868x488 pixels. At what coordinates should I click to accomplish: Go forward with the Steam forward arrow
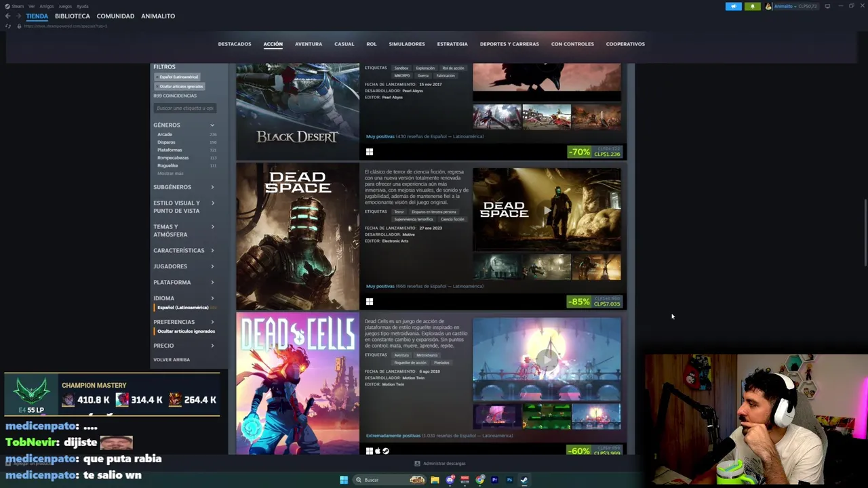coord(18,16)
